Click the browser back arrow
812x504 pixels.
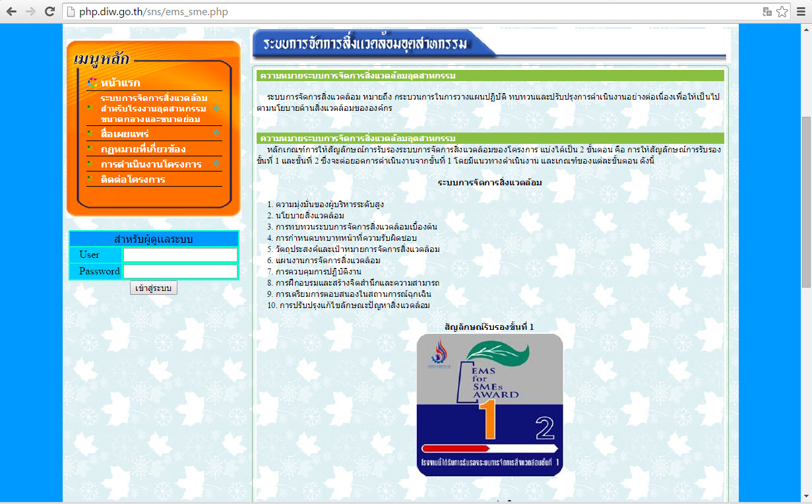coord(12,12)
